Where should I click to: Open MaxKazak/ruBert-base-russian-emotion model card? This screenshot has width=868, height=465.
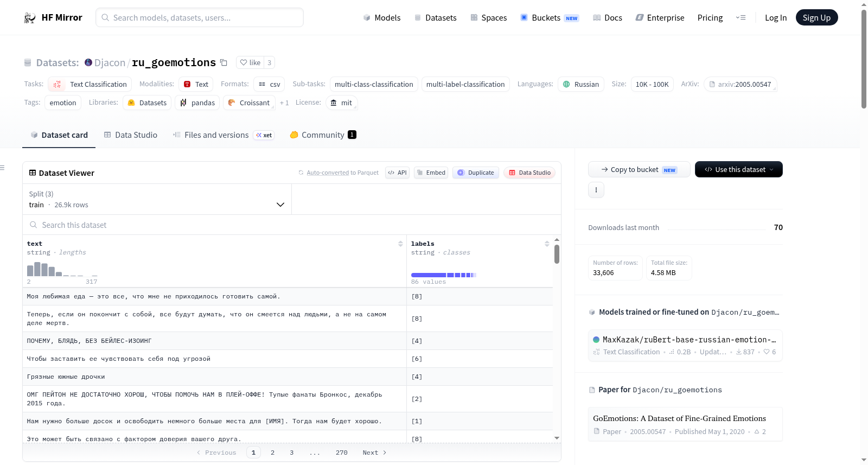click(685, 346)
